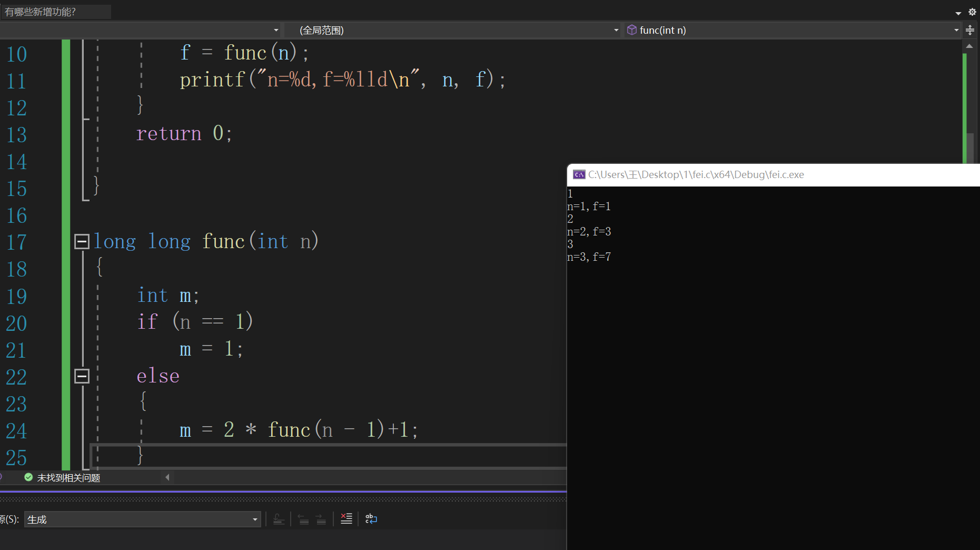The image size is (980, 550).
Task: Collapse the func function block at line 17
Action: coord(82,242)
